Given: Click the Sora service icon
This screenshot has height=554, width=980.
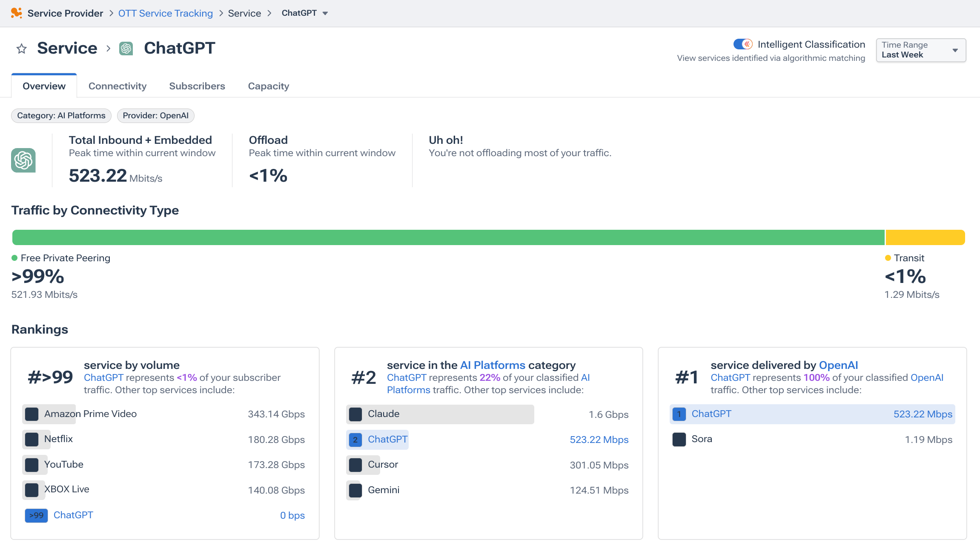Looking at the screenshot, I should [679, 439].
